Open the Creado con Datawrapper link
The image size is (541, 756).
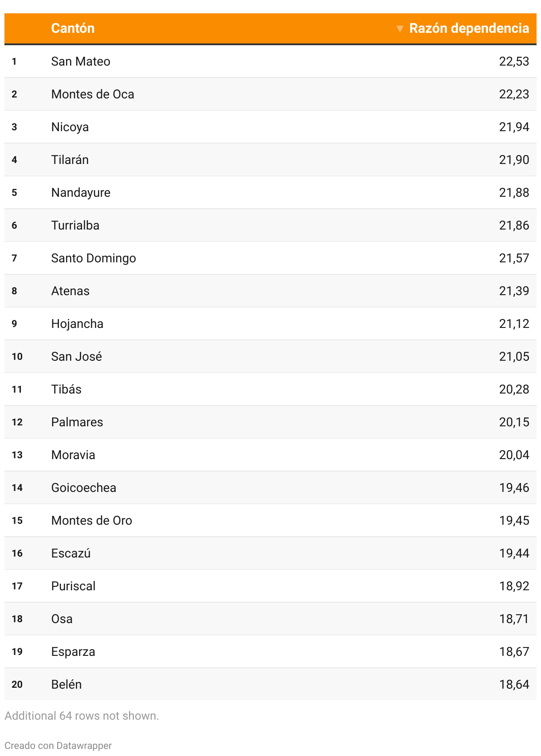[x=58, y=745]
